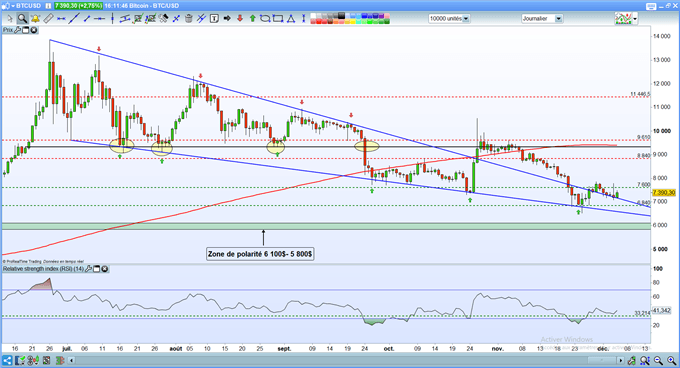Click the crossed-lines tool beside the trash
680x368 pixels.
201,19
